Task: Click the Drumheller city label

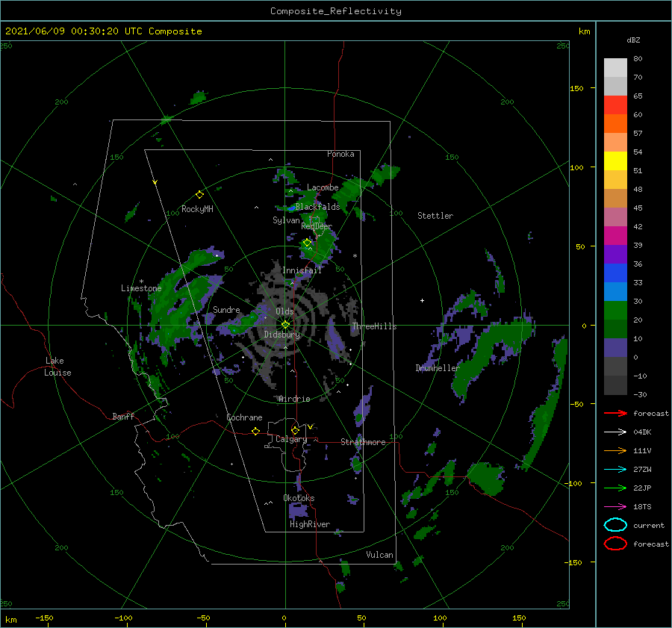Action: click(x=438, y=368)
